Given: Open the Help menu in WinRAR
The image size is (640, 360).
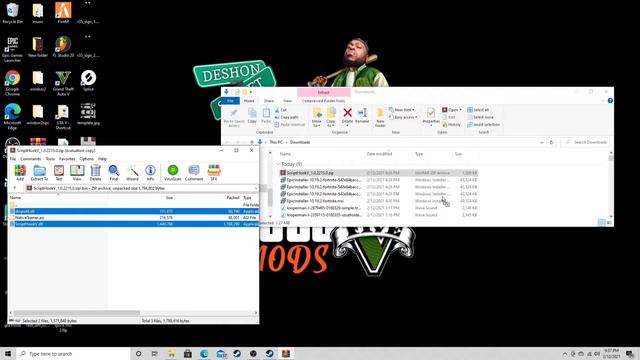Looking at the screenshot, I should [102, 159].
